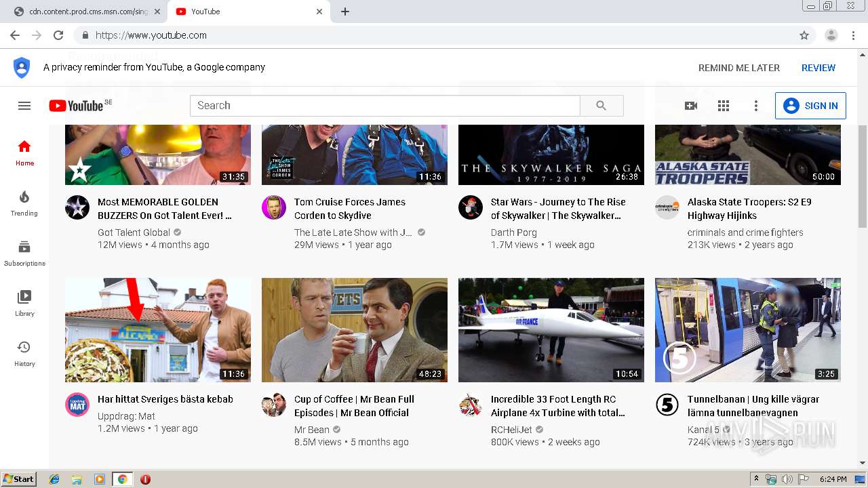Open Trending in the sidebar
Screen dimensions: 868x488
[24, 203]
